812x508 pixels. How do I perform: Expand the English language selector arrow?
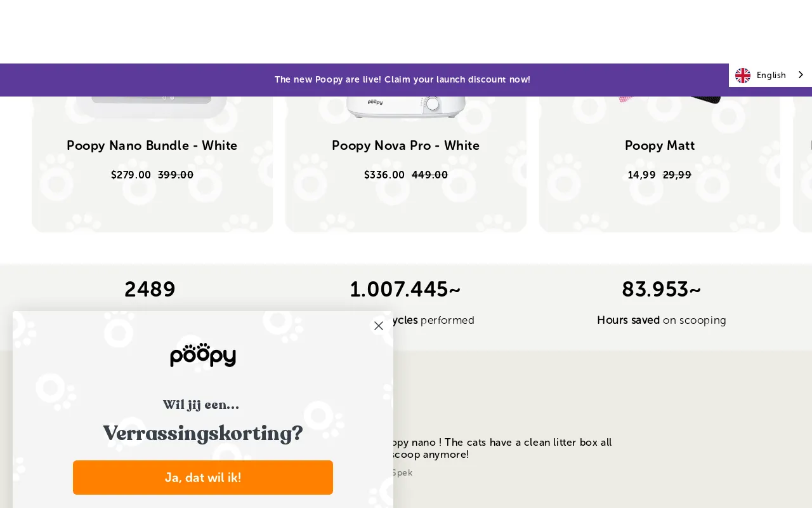801,75
